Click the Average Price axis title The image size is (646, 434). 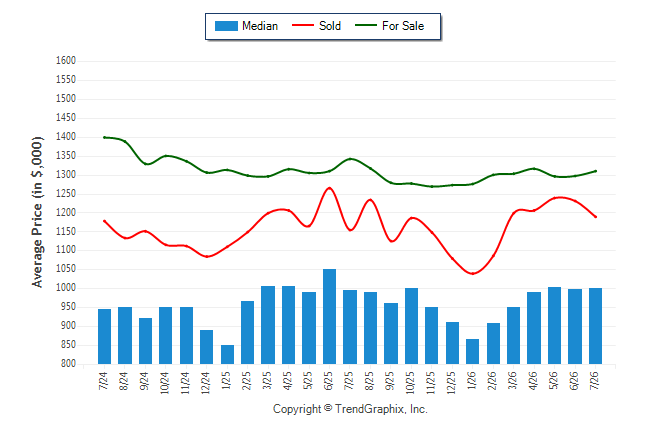coord(37,212)
